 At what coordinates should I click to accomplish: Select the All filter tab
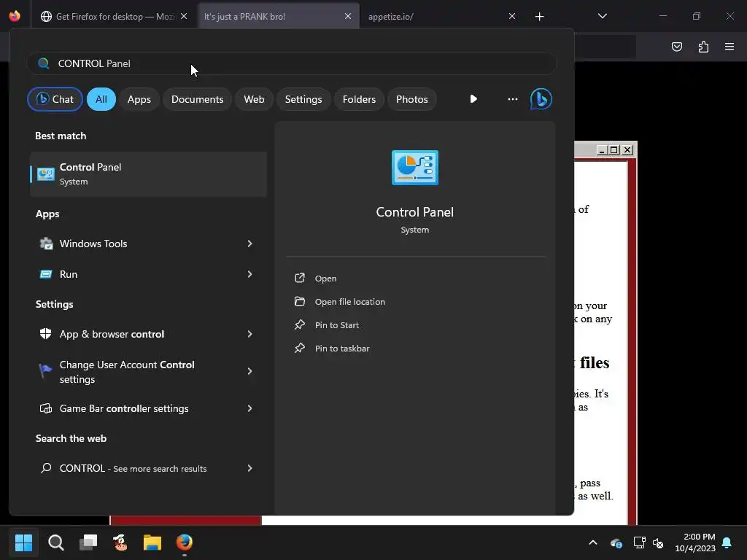(x=101, y=99)
